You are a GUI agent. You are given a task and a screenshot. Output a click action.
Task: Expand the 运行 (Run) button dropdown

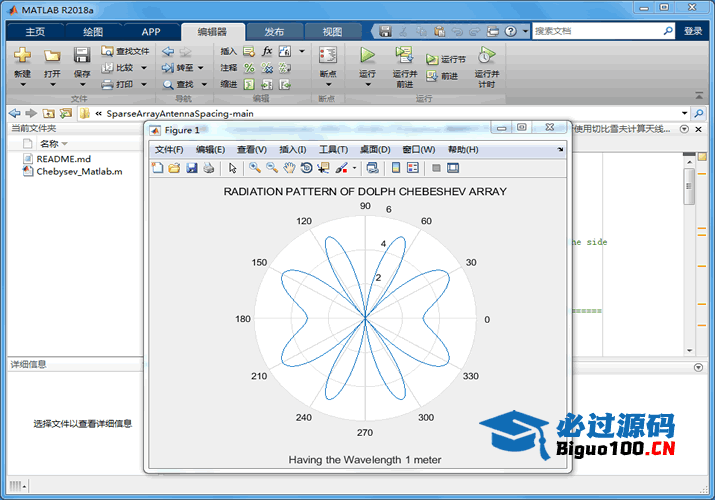coord(367,85)
